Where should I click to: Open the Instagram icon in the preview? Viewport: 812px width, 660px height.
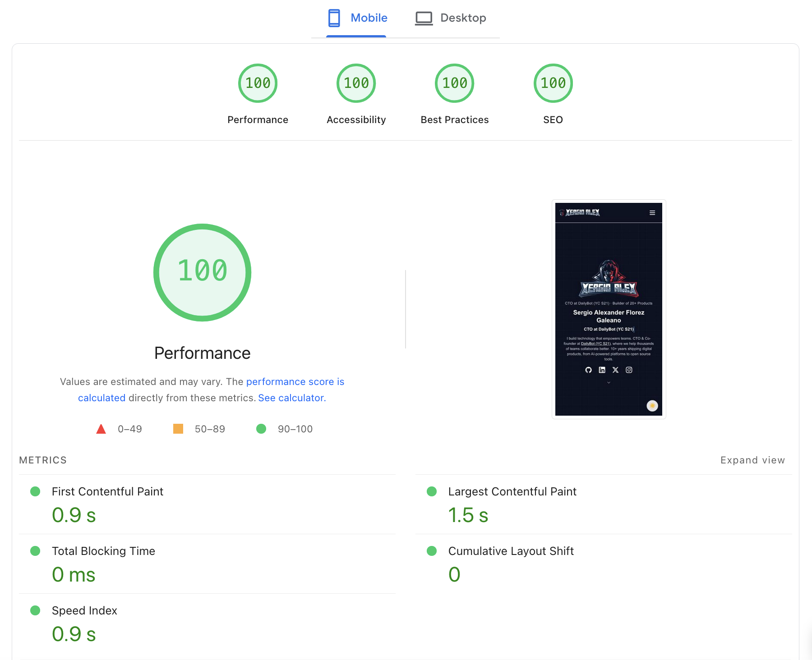[x=628, y=370]
